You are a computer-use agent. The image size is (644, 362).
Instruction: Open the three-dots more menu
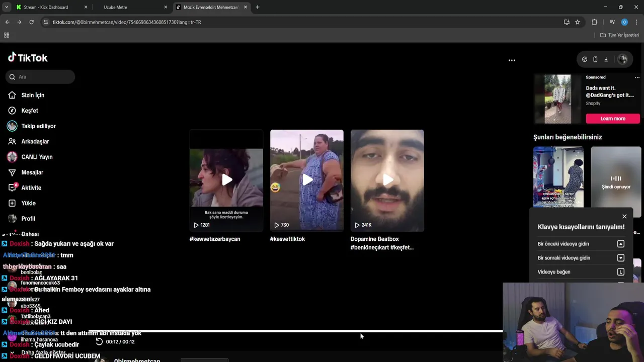click(x=512, y=60)
